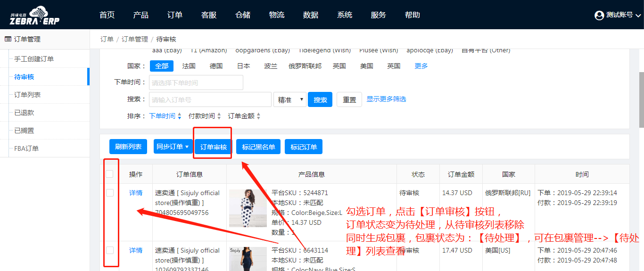644x271 pixels.
Task: Toggle the 下单时间 sort arrows
Action: 179,116
